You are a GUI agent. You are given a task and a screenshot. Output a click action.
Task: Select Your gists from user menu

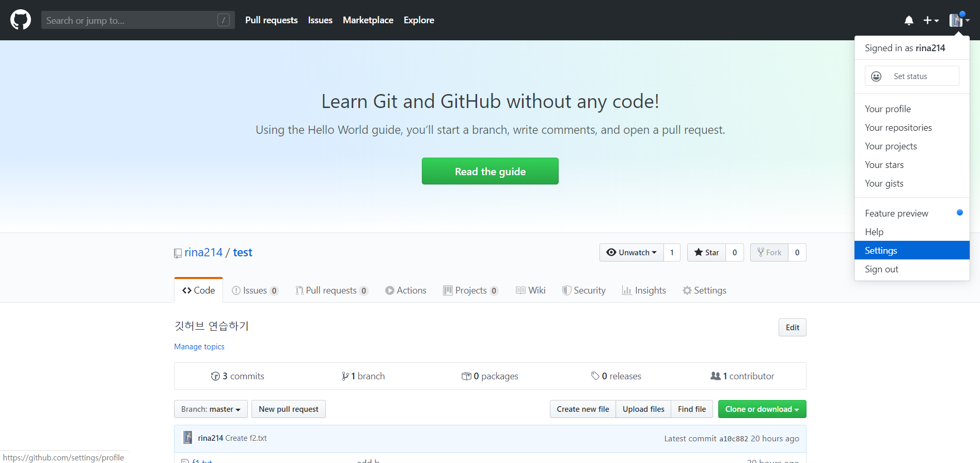pyautogui.click(x=912, y=183)
